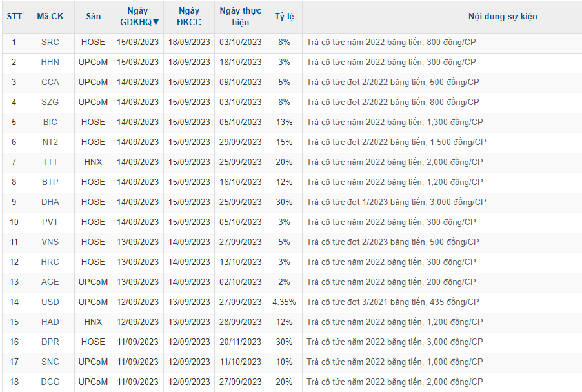
Task: Select the 4.35% ratio cell
Action: click(x=284, y=302)
